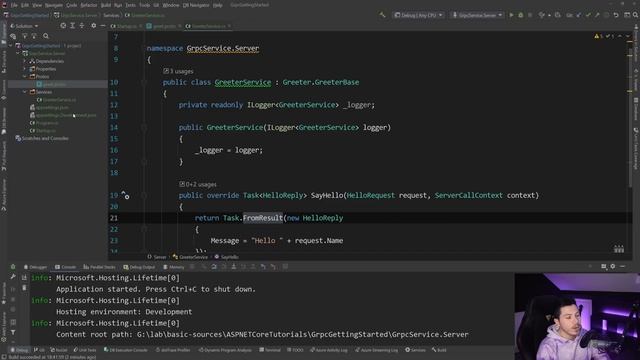
Task: Switch to the Startup.cs editor tab
Action: (127, 26)
